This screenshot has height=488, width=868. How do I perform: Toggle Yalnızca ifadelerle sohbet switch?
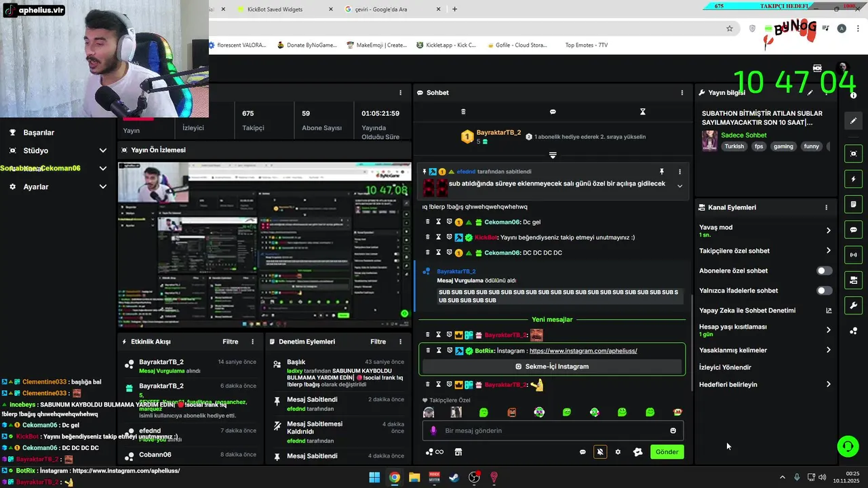tap(824, 291)
